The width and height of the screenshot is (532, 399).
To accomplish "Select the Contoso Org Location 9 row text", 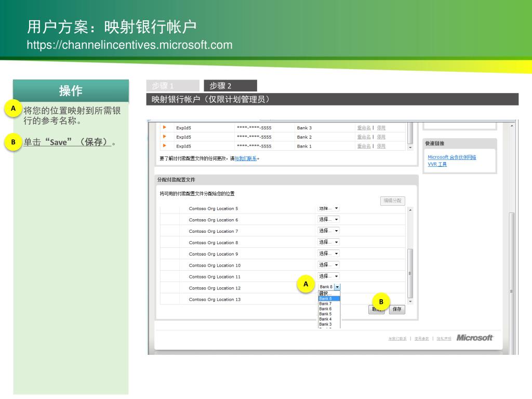I will click(x=214, y=254).
